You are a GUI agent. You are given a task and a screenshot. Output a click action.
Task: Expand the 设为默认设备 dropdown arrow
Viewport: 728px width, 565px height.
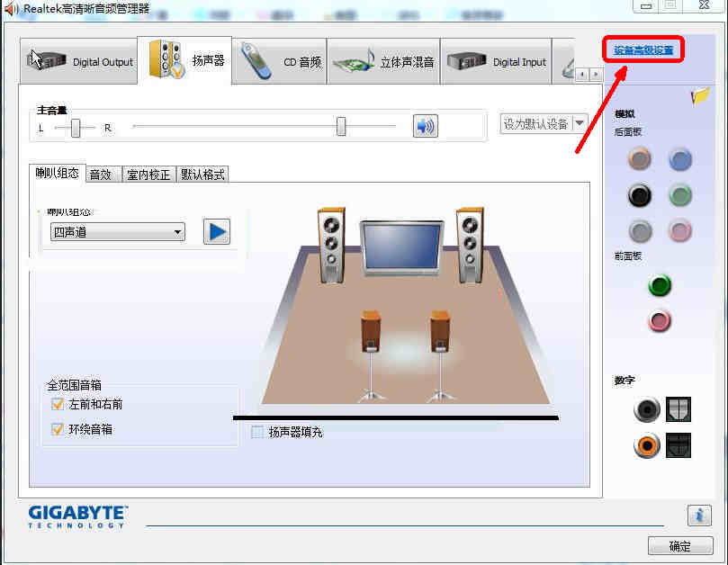(580, 124)
